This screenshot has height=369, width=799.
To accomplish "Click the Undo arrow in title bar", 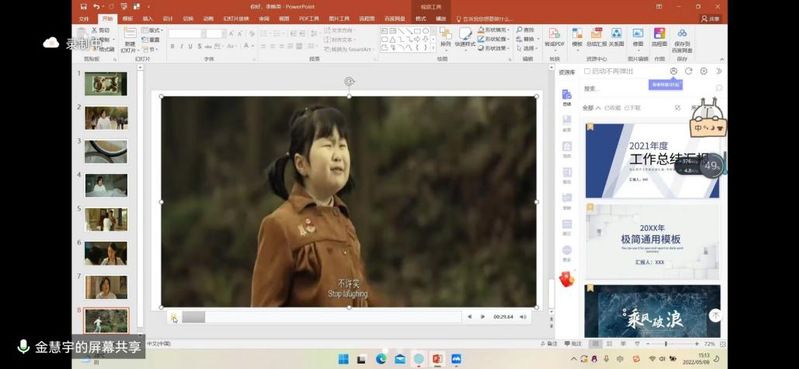I will point(96,7).
